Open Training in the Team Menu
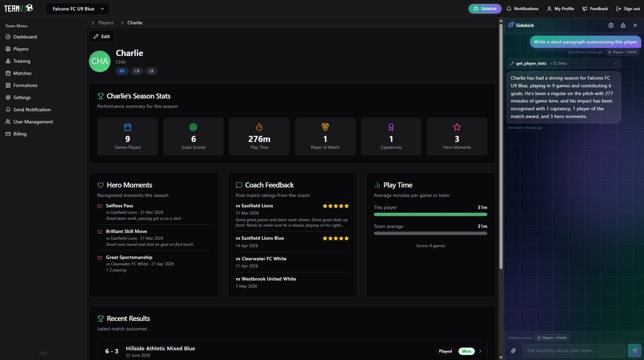The image size is (644, 360). [x=22, y=61]
